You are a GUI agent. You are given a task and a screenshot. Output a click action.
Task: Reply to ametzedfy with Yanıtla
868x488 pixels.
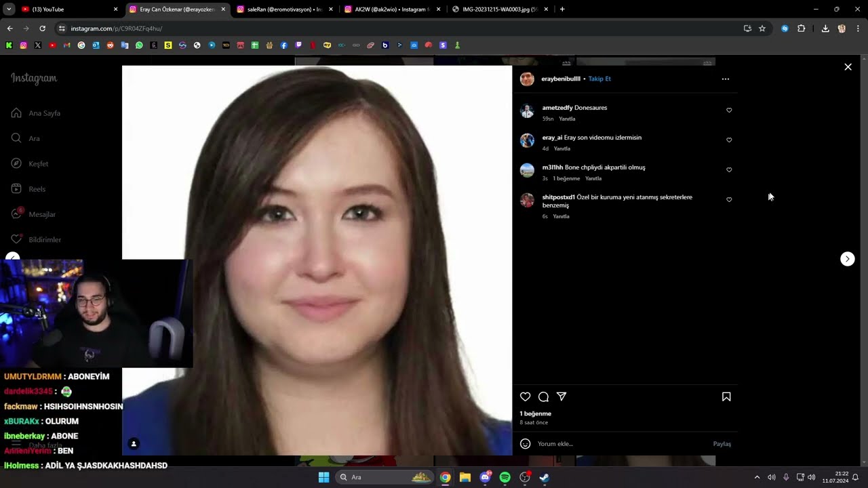[567, 119]
